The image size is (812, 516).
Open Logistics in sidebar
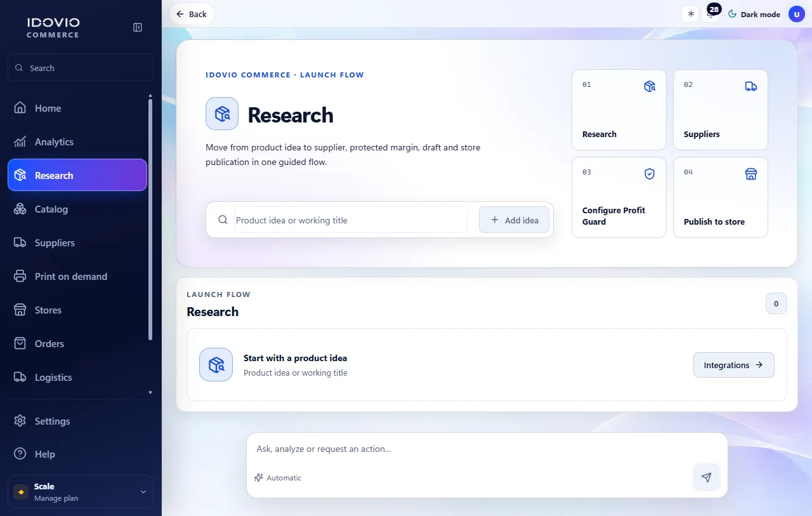pos(77,378)
